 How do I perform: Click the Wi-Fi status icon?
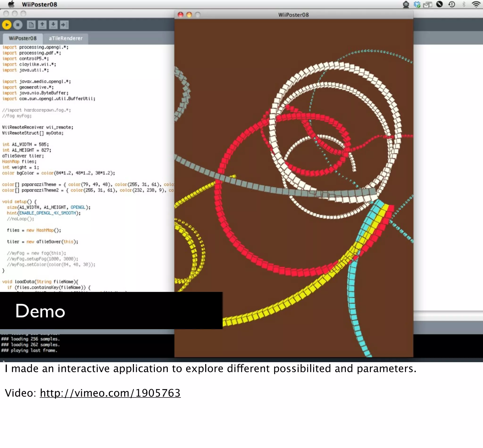pyautogui.click(x=476, y=4)
